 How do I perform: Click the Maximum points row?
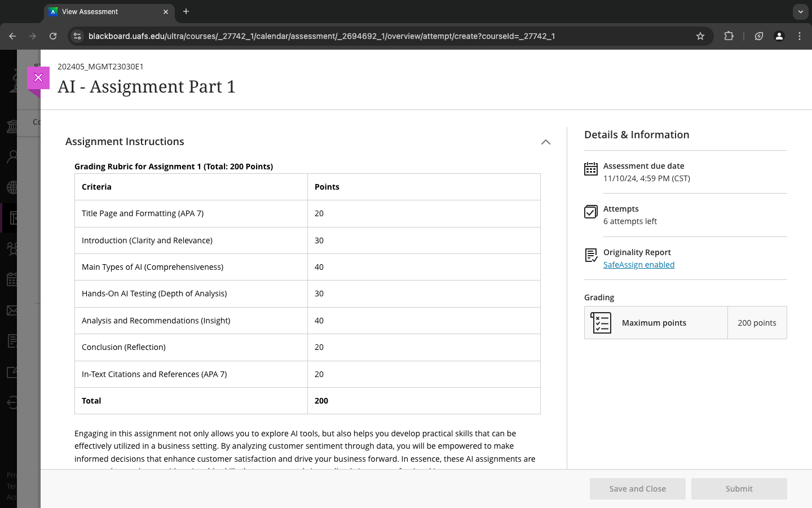[686, 323]
